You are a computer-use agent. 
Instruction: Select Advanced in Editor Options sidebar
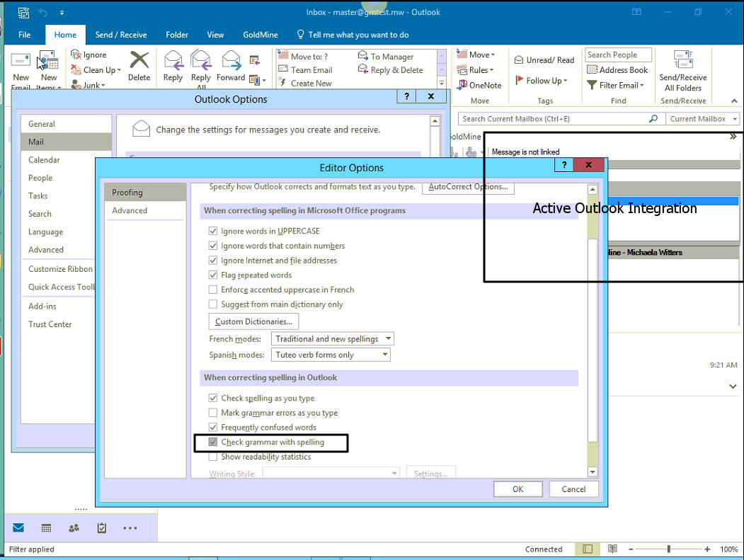tap(130, 210)
